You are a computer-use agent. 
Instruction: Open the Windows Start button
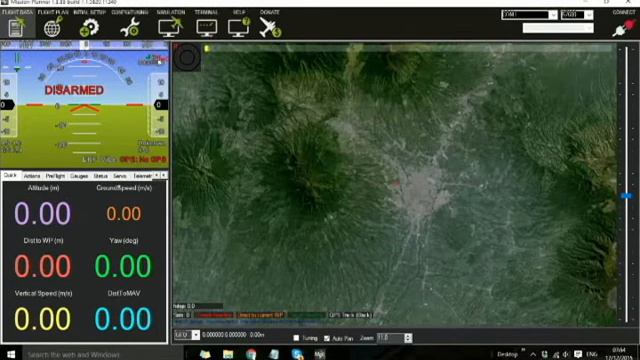coord(11,354)
